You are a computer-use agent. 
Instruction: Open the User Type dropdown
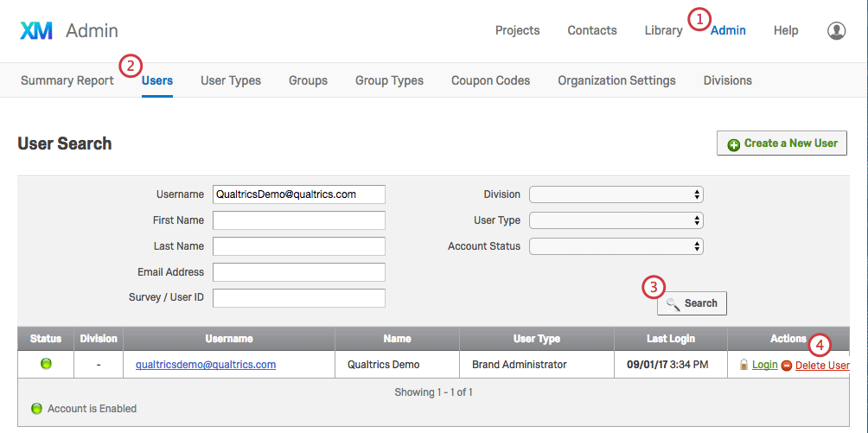click(x=616, y=220)
